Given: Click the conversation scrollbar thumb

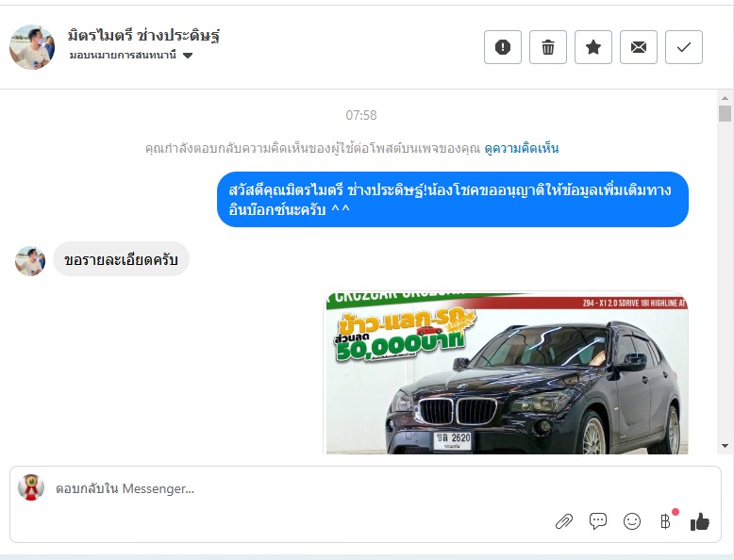Looking at the screenshot, I should click(x=725, y=114).
